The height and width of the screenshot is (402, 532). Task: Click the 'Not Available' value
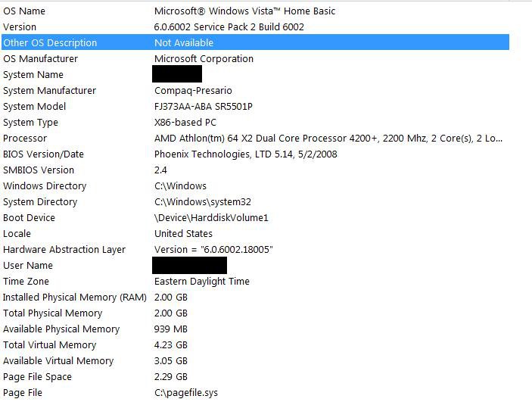pos(184,43)
